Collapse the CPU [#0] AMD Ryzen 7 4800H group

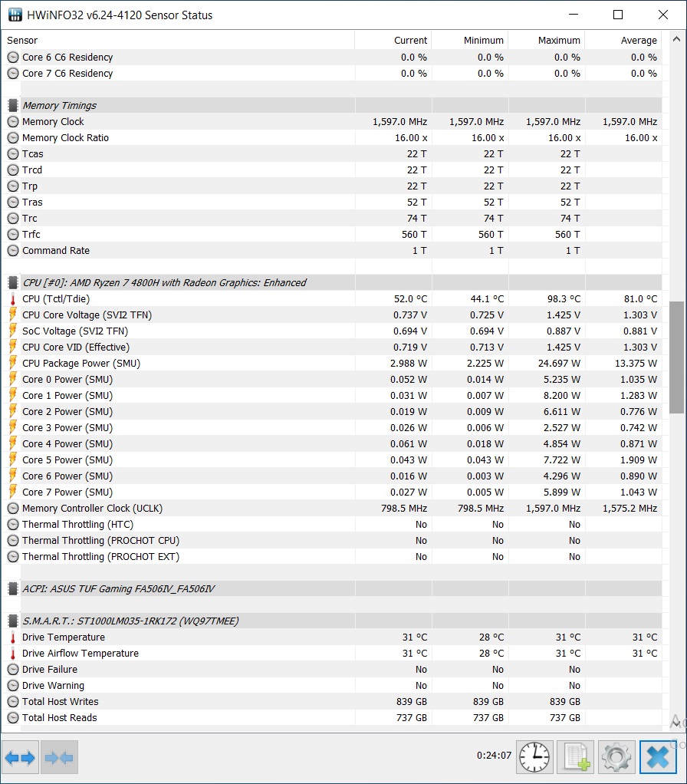pos(13,282)
